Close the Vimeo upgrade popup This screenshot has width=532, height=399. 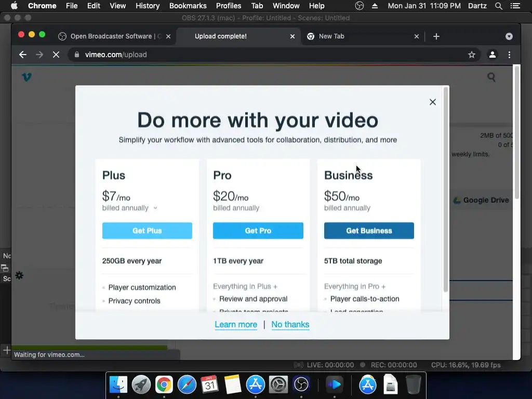pos(432,102)
